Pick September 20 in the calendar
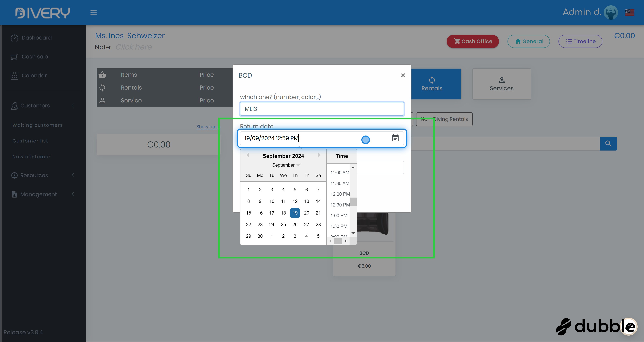Screen dimensions: 644x342 point(306,213)
